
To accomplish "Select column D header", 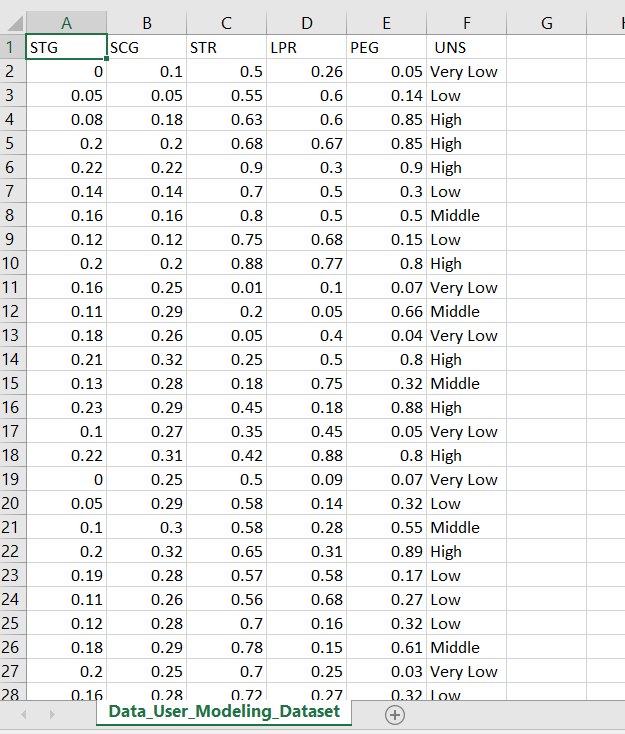I will 307,22.
